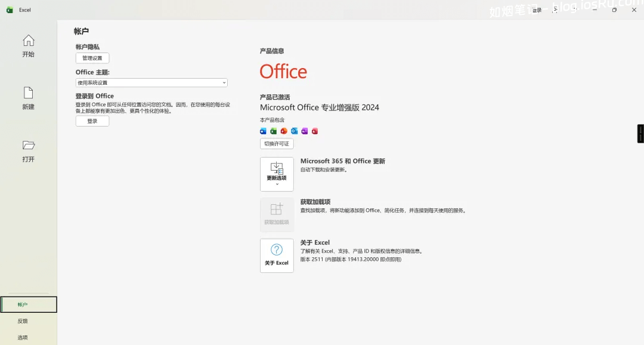This screenshot has width=644, height=345.
Task: Click the Outlook icon in the product list
Action: click(x=294, y=131)
